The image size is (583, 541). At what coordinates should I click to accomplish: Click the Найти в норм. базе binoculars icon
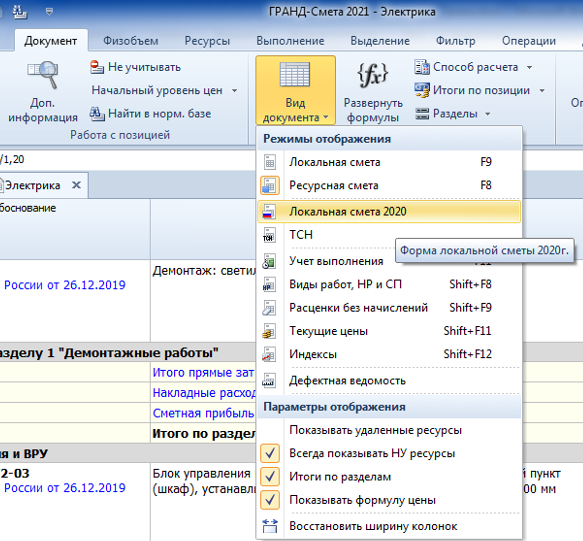pos(97,113)
